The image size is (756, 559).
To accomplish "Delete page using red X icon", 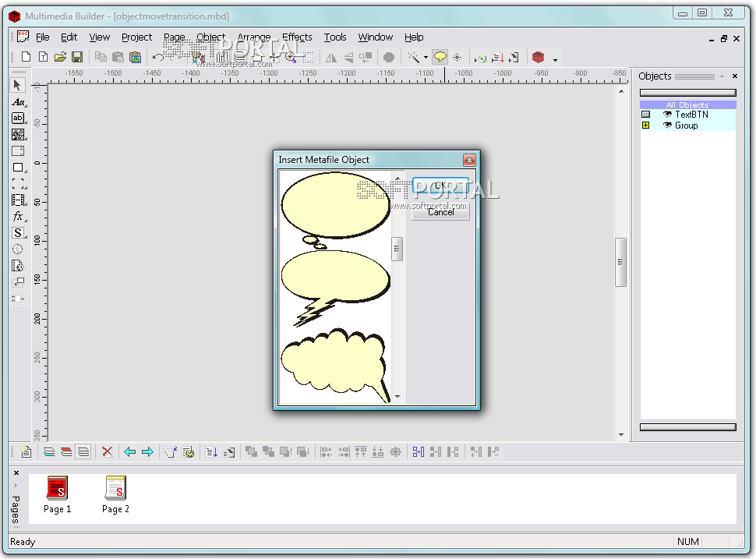I will click(108, 451).
